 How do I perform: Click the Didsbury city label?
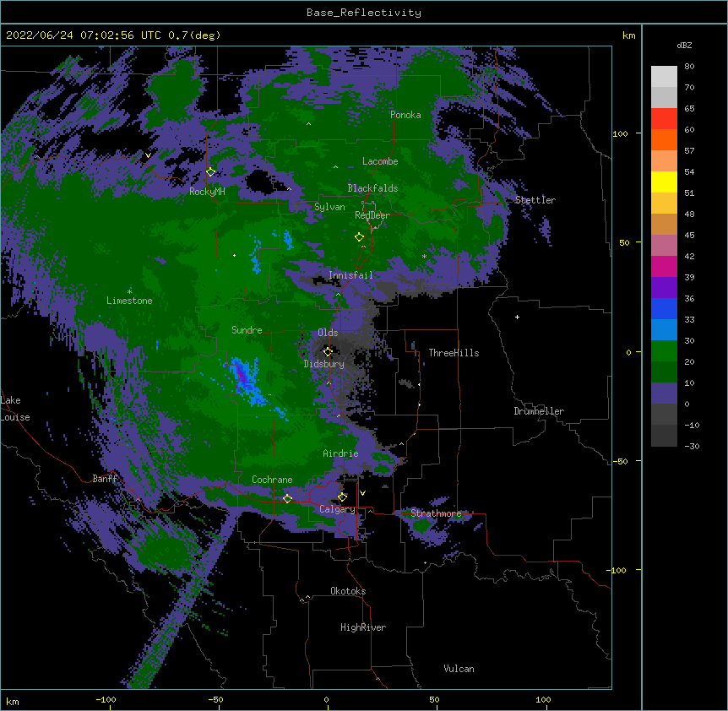click(324, 364)
